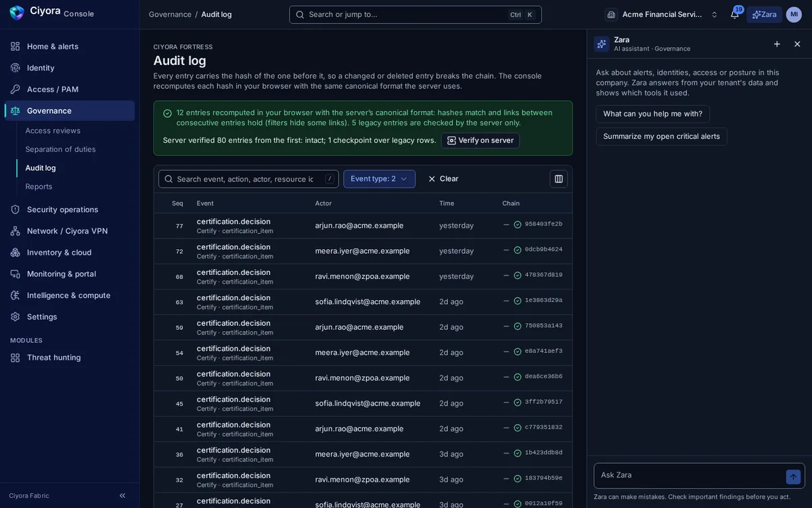Click chain check icon for hash 183794b59e

click(x=518, y=479)
